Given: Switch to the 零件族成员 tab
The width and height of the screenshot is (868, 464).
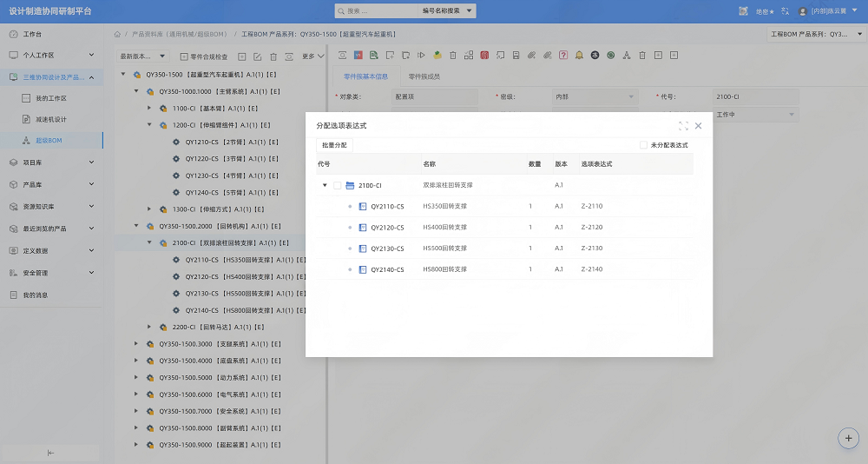Looking at the screenshot, I should pyautogui.click(x=424, y=76).
